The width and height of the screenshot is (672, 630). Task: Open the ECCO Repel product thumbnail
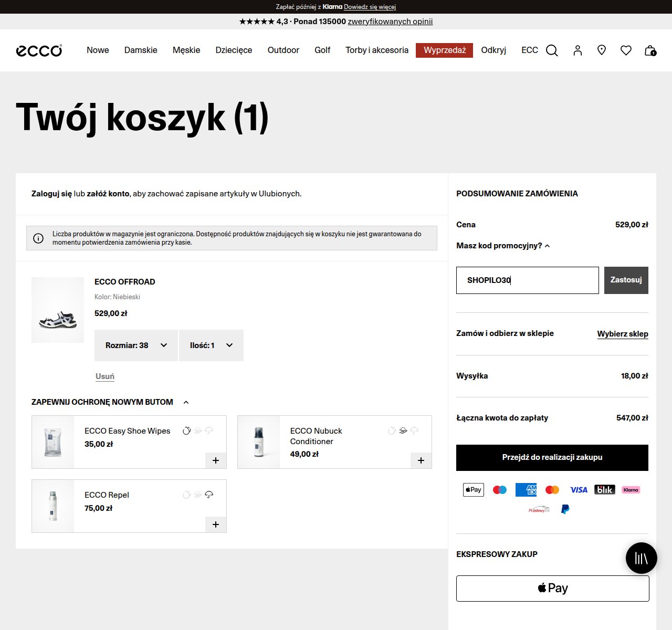53,506
